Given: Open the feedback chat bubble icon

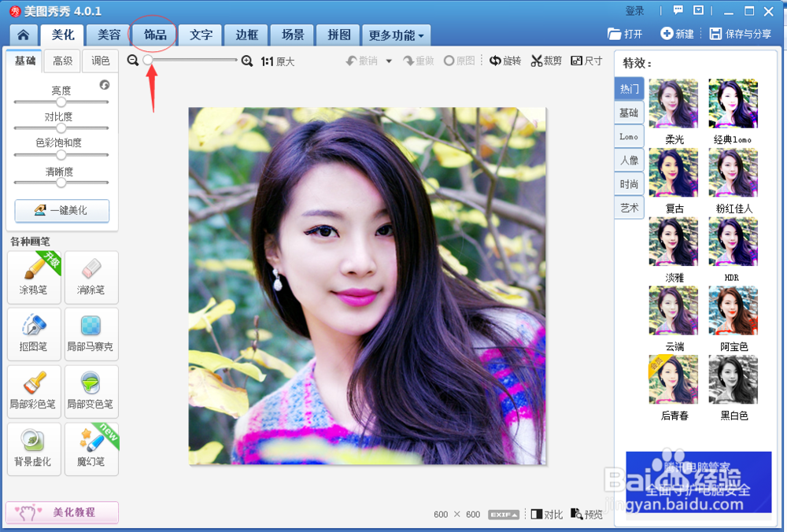Looking at the screenshot, I should (x=678, y=10).
